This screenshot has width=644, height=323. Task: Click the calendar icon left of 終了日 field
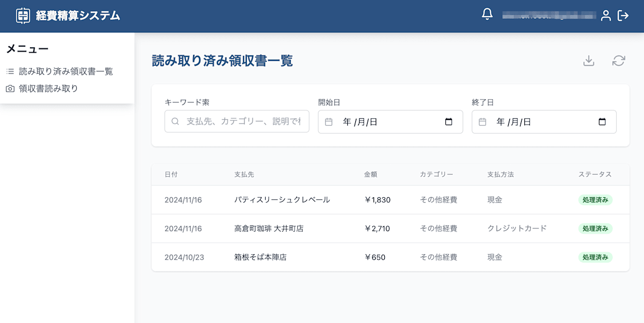pos(482,122)
